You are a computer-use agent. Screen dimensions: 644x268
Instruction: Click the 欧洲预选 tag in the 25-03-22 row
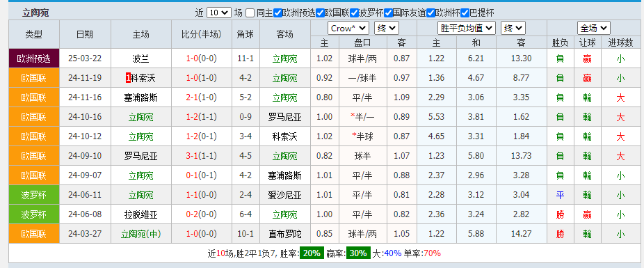33,58
